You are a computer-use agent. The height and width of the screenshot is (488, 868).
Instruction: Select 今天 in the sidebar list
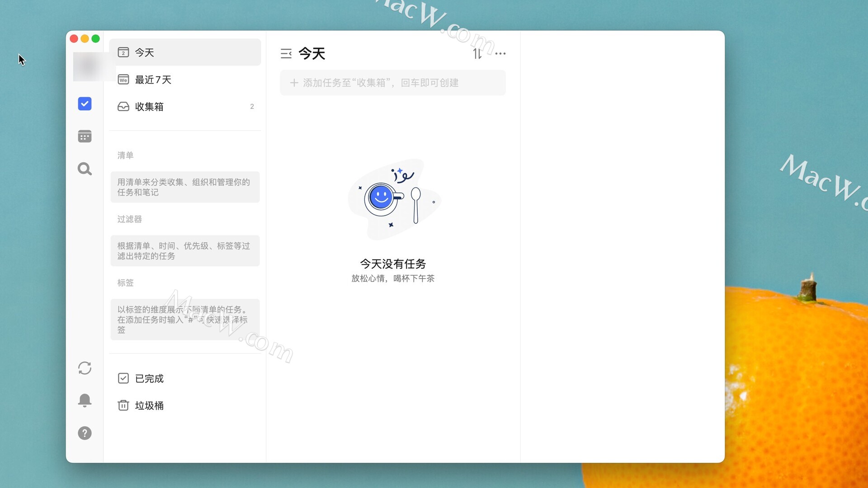[185, 52]
